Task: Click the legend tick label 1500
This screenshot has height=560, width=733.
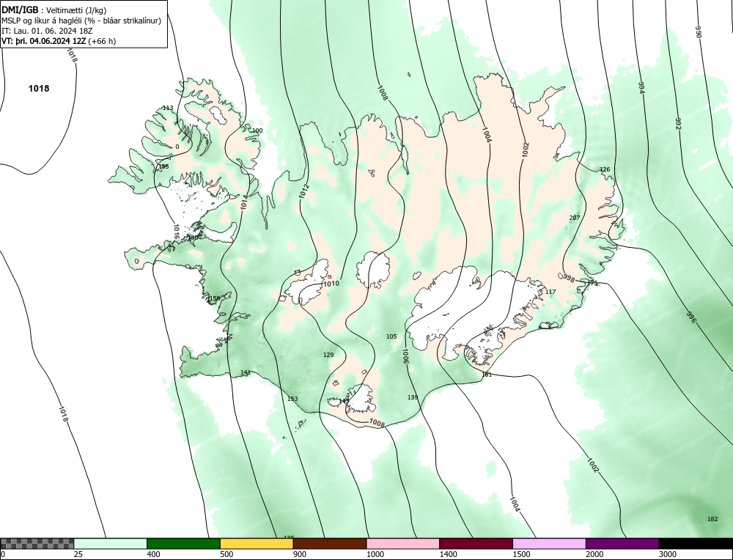Action: pos(522,554)
